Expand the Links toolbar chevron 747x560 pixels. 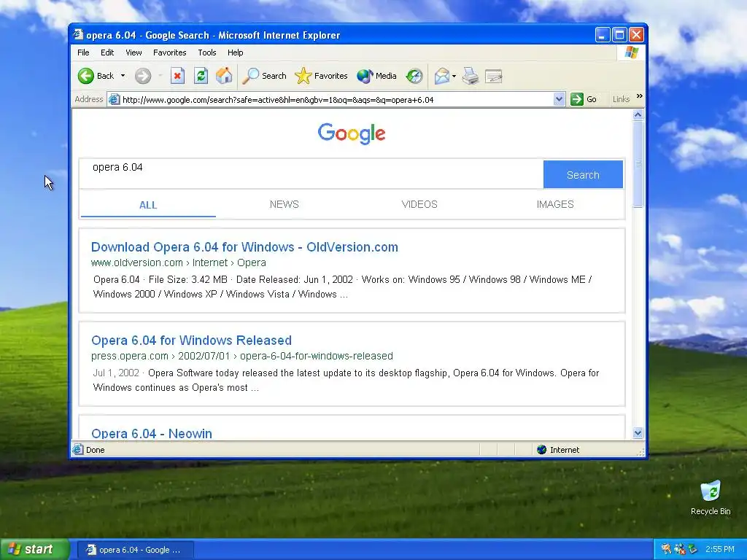tap(639, 96)
